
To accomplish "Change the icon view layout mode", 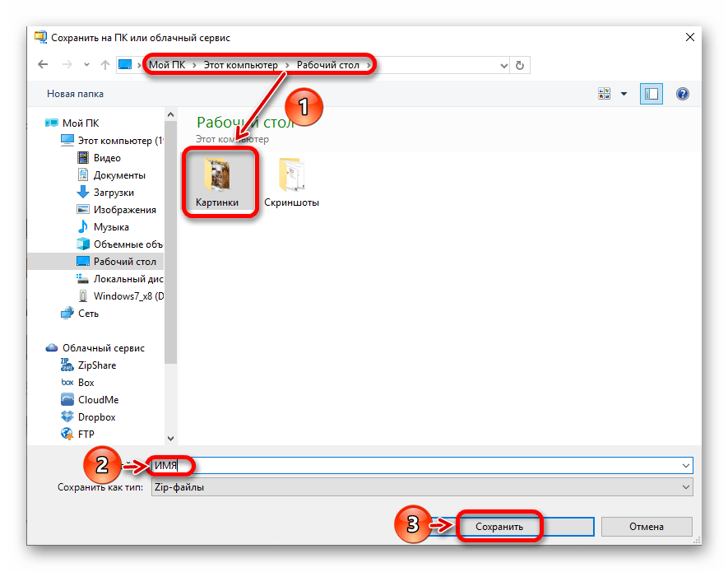I will pyautogui.click(x=605, y=94).
